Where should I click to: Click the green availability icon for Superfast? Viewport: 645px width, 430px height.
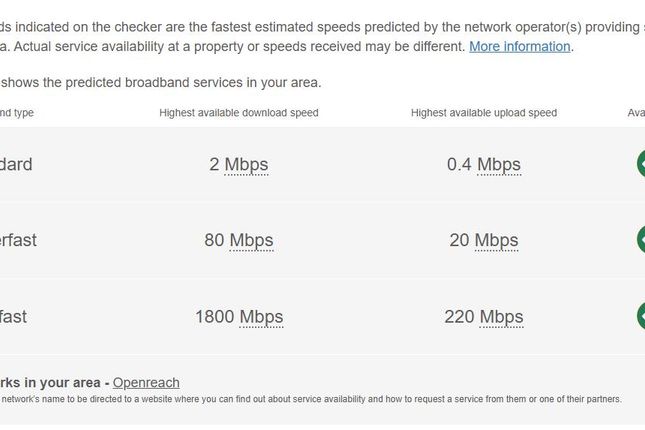[641, 239]
